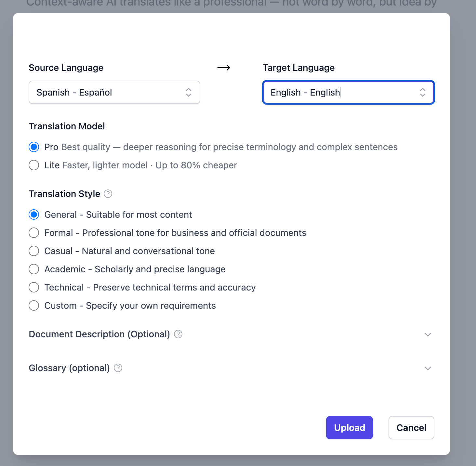Click the Document Description help icon
476x466 pixels.
pos(178,334)
